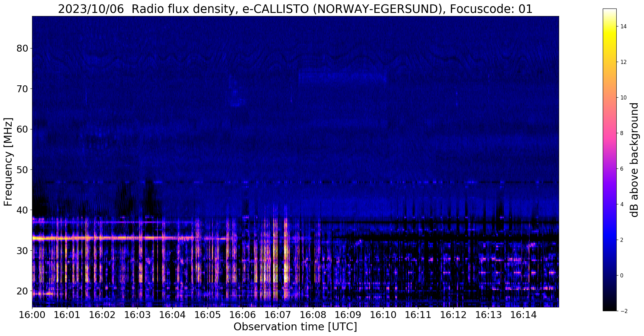
Task: Click the 'Observation time [UTC]' x-axis label
Action: point(295,327)
